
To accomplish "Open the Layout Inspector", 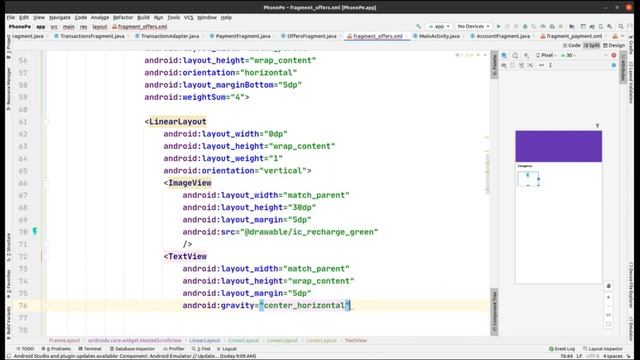I will (603, 349).
